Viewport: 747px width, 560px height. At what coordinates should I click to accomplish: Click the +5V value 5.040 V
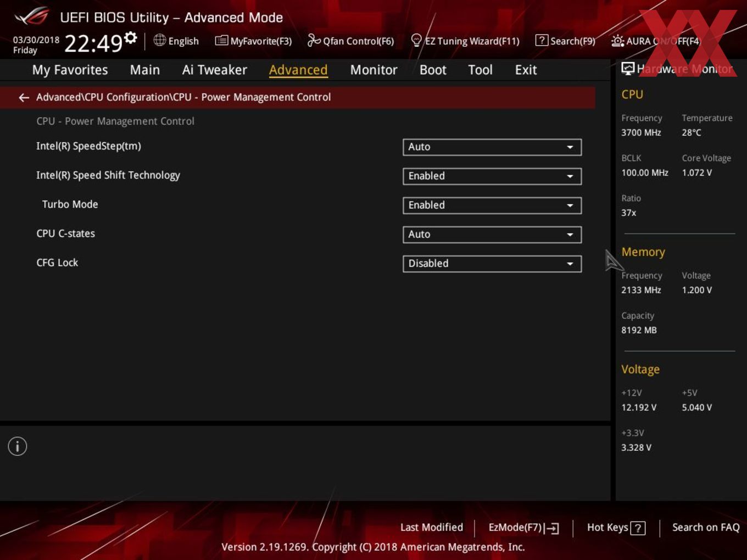[697, 407]
